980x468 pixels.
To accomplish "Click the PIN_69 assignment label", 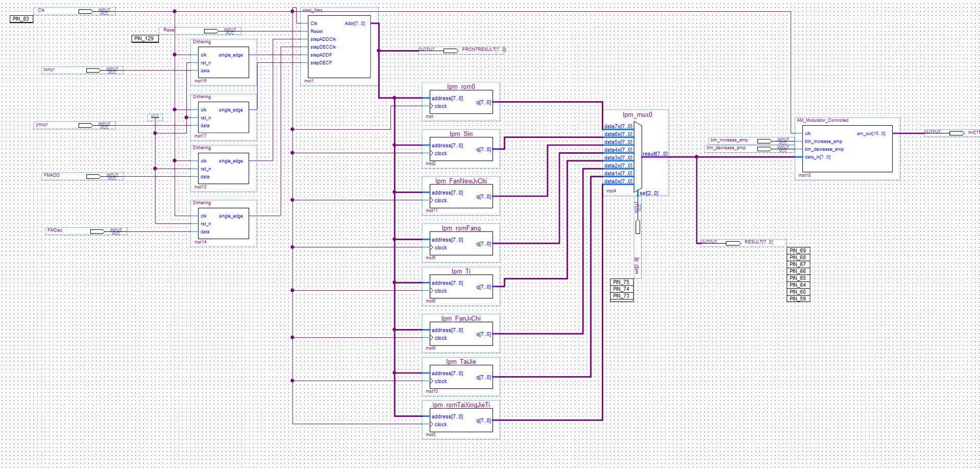I will tap(798, 250).
